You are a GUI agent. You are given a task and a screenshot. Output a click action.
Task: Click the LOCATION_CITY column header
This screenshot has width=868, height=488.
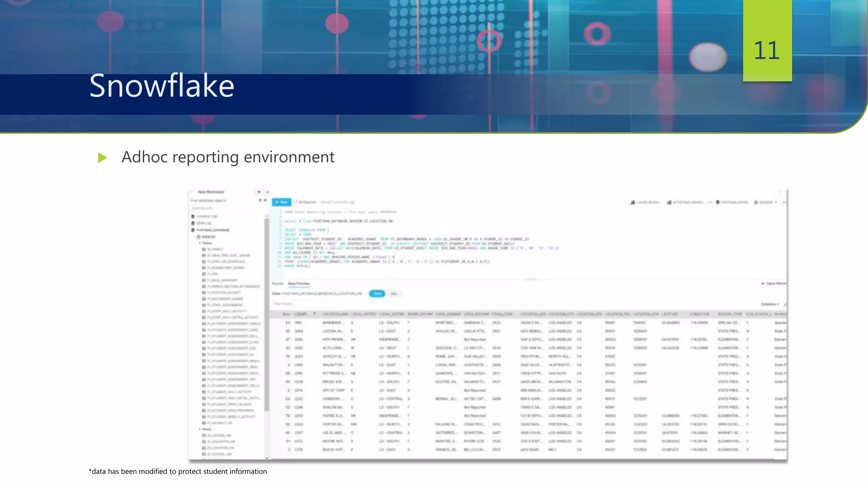click(562, 314)
